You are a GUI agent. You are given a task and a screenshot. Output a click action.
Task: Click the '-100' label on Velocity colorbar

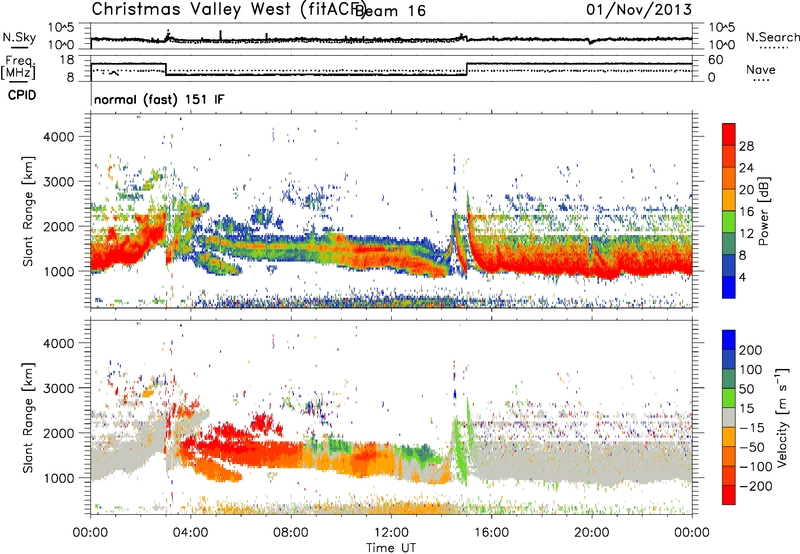coord(756,467)
